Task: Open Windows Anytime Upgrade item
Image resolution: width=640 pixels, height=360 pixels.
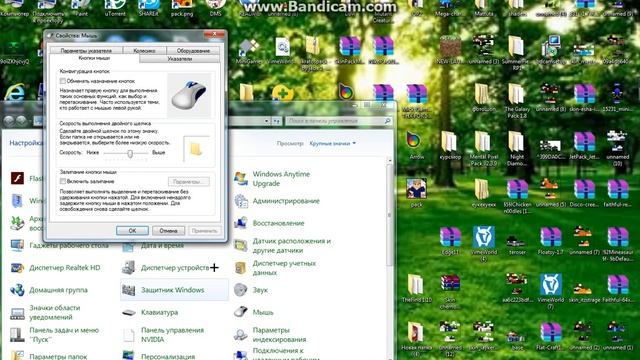Action: (x=273, y=179)
